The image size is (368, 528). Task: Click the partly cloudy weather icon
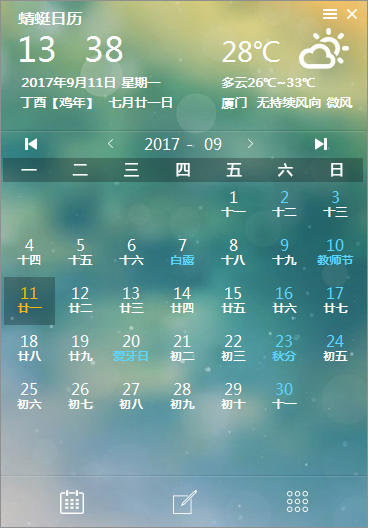[x=324, y=49]
